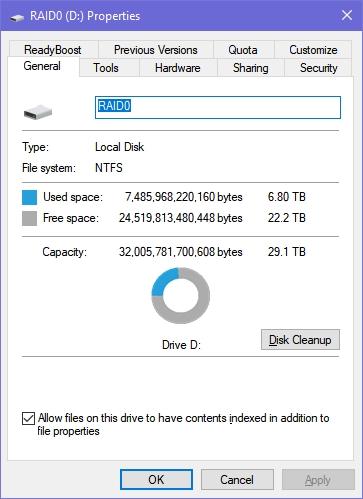This screenshot has width=363, height=499.
Task: Launch Disk Cleanup
Action: [x=300, y=340]
